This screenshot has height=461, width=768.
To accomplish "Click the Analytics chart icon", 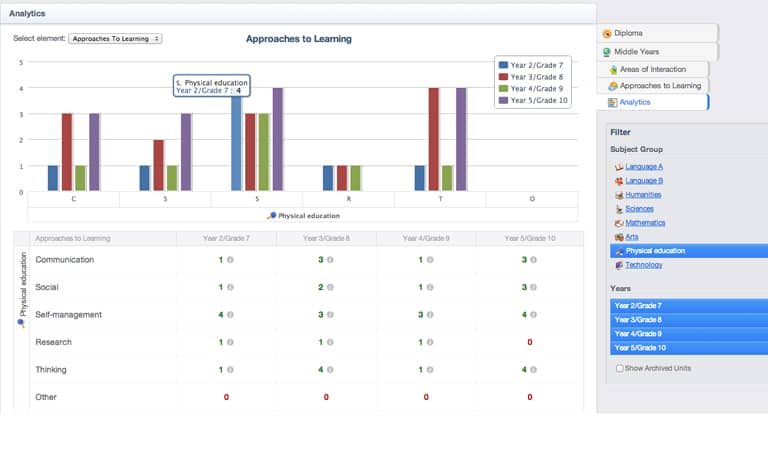I will (612, 102).
